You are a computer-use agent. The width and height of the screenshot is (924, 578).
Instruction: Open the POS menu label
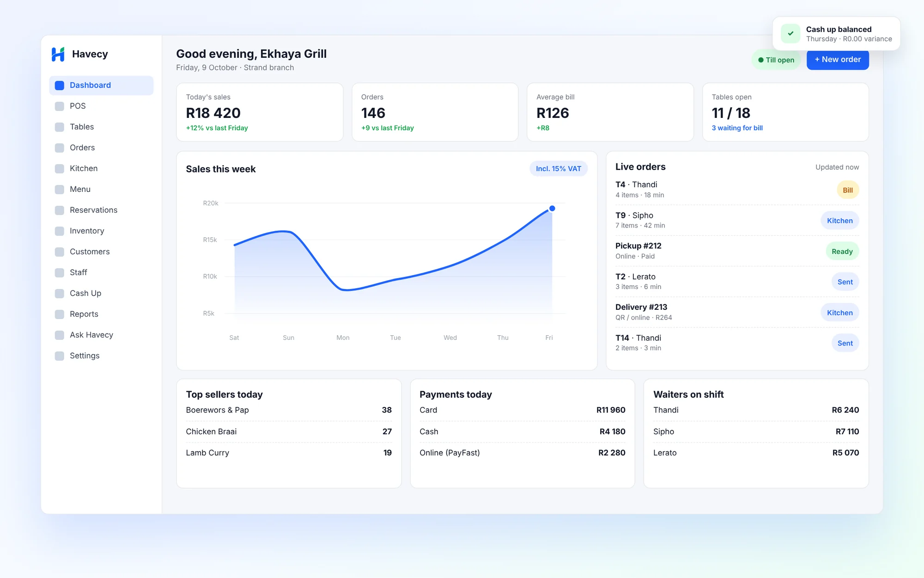[x=78, y=106]
